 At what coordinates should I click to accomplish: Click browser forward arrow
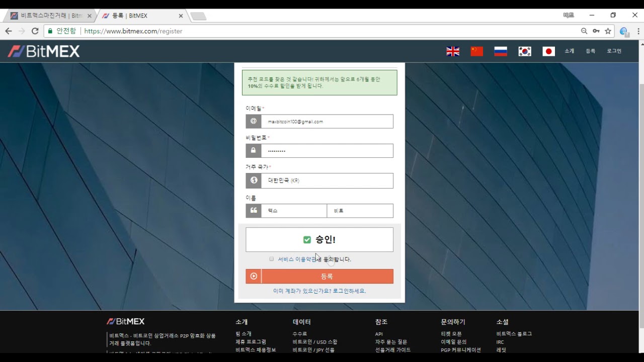[22, 31]
